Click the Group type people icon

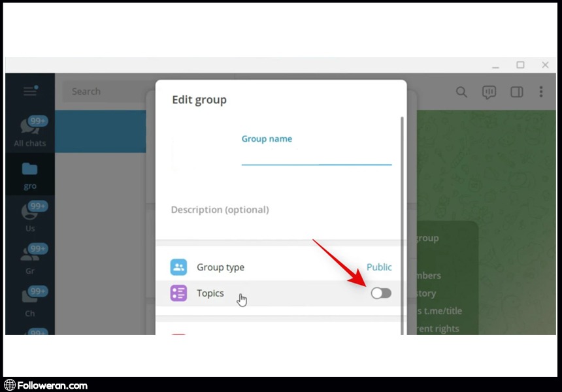click(x=178, y=267)
